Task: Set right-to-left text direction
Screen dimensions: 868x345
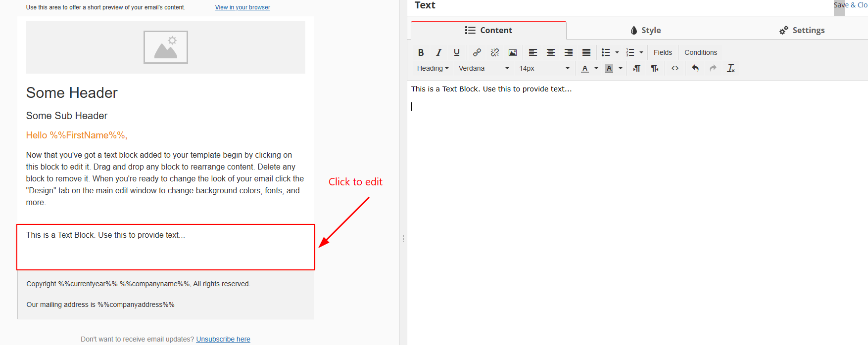Action: 655,68
